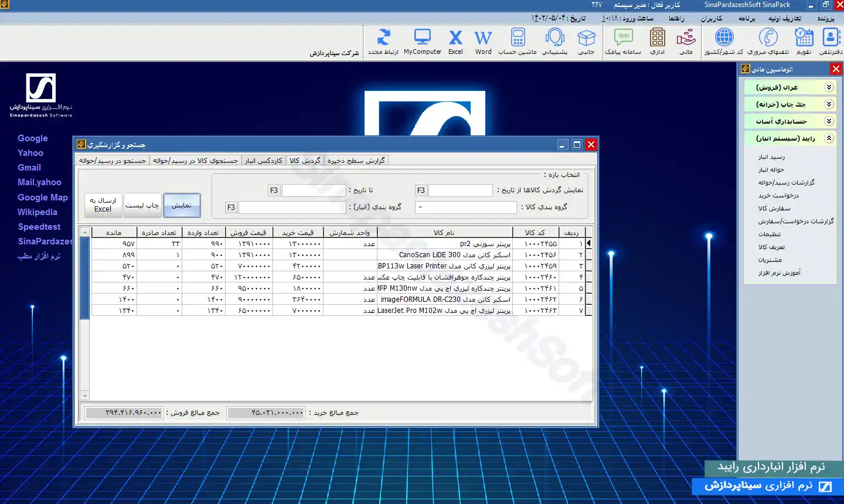Open the Wikipedia link
Screen dimensions: 844x504
pyautogui.click(x=38, y=212)
